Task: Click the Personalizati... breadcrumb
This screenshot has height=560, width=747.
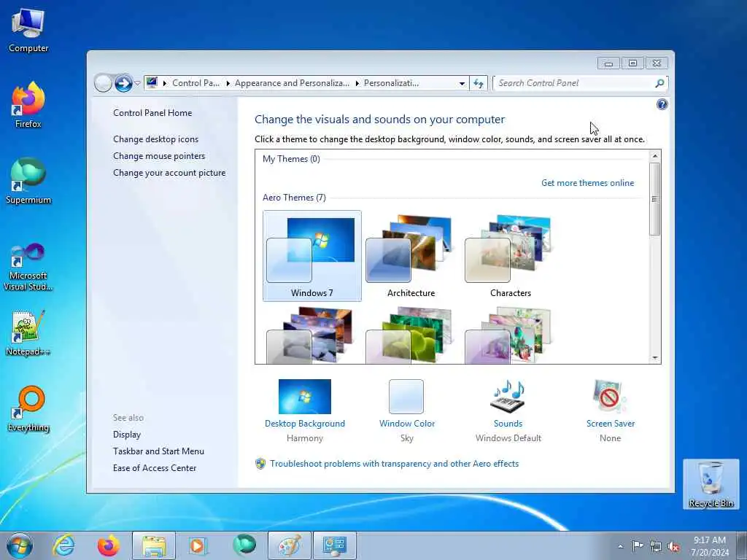Action: [392, 83]
